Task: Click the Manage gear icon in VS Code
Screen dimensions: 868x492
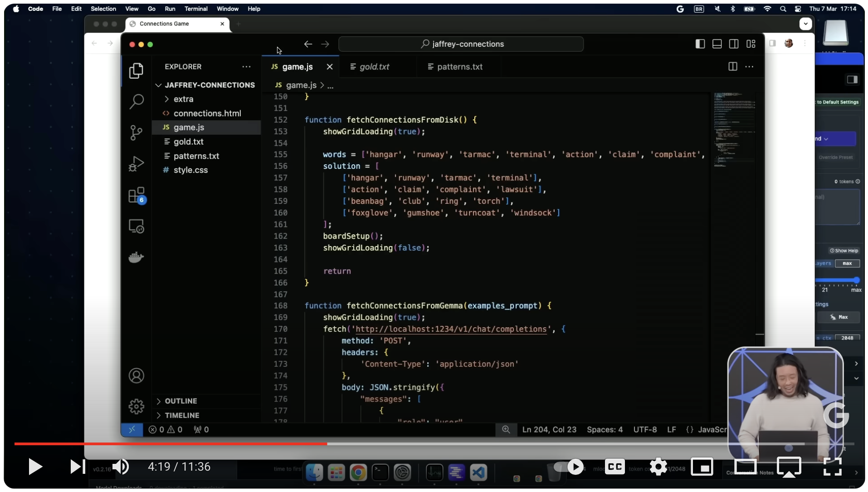Action: coord(136,406)
